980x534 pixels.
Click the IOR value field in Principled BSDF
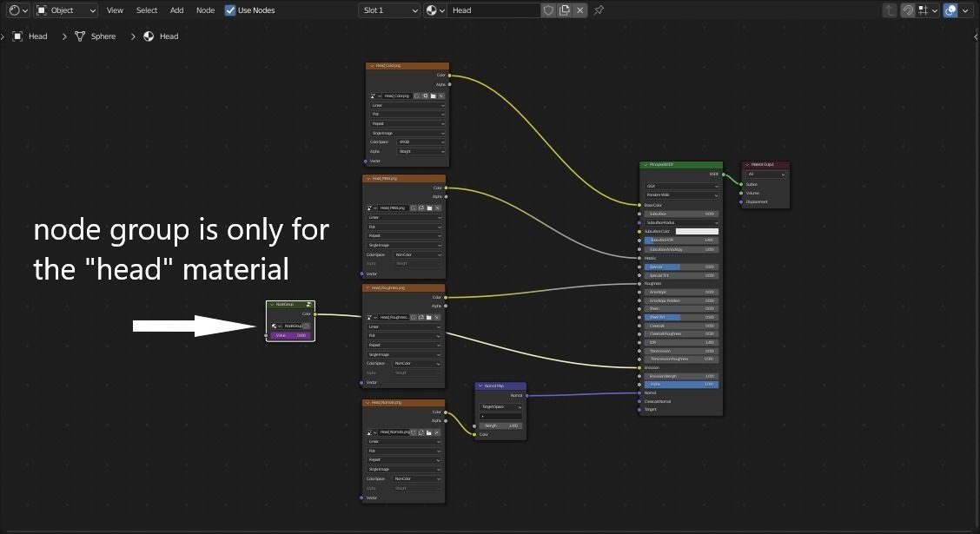coord(681,342)
